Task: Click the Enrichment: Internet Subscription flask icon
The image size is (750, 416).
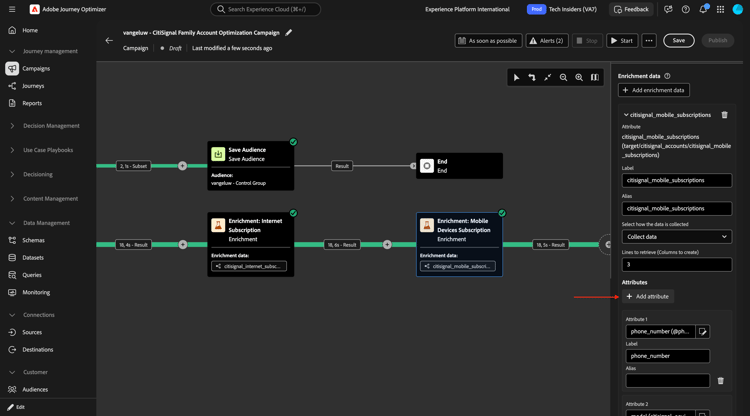Action: [x=218, y=225]
